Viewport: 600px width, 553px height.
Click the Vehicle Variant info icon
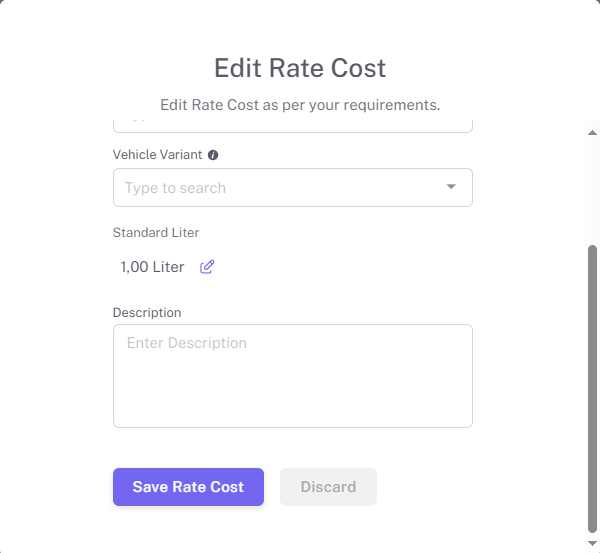click(x=213, y=155)
